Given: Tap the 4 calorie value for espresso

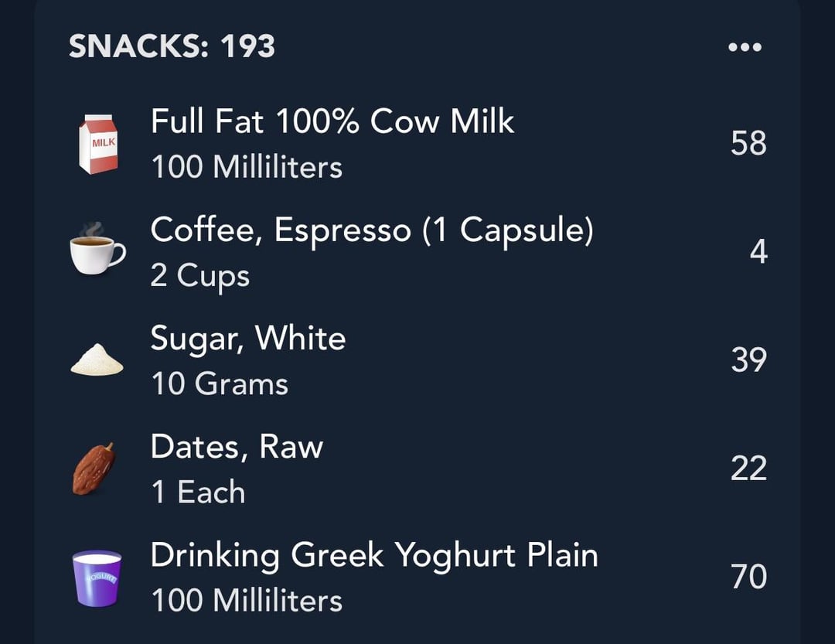Looking at the screenshot, I should [x=758, y=251].
